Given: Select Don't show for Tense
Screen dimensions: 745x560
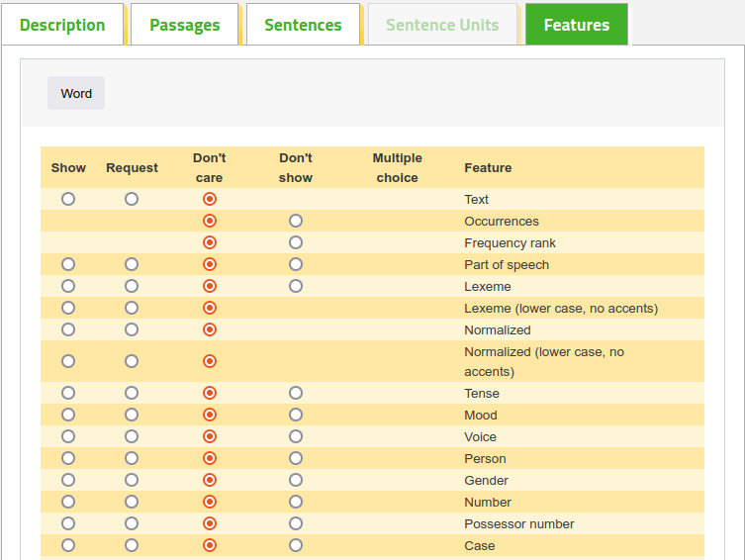Looking at the screenshot, I should click(x=296, y=393).
